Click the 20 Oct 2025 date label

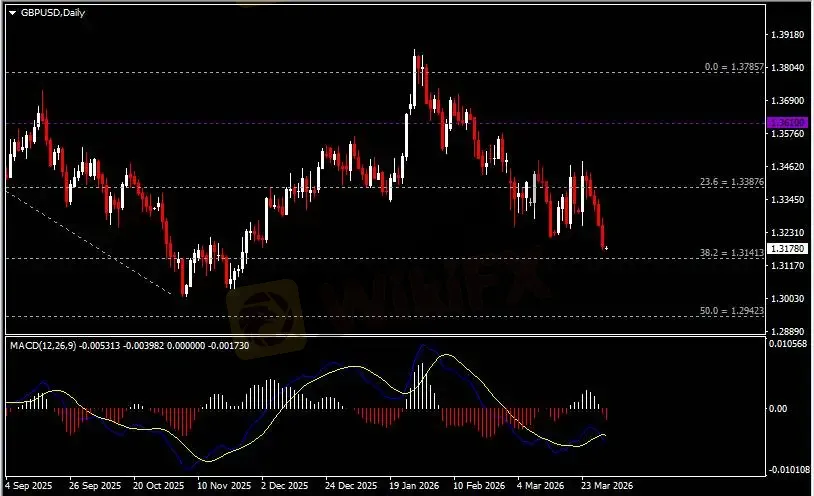pos(158,486)
